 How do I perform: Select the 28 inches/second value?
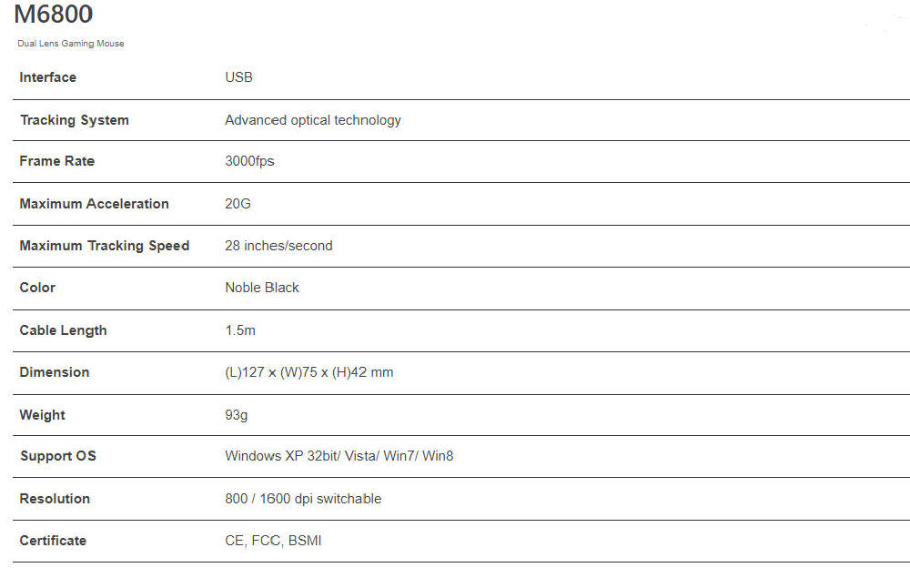[278, 246]
